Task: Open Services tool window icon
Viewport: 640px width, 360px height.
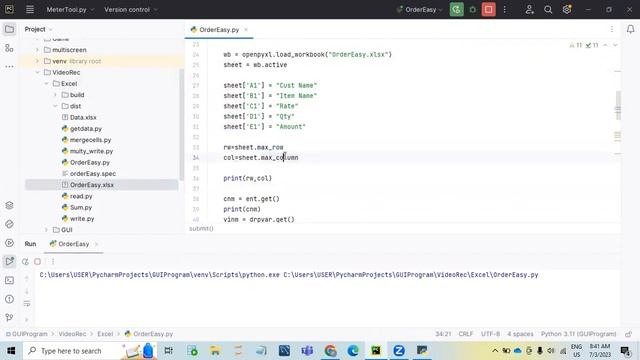Action: [9, 243]
